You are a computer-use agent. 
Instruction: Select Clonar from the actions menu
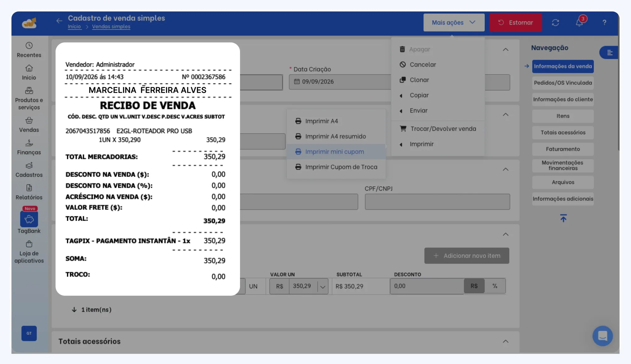tap(438, 80)
